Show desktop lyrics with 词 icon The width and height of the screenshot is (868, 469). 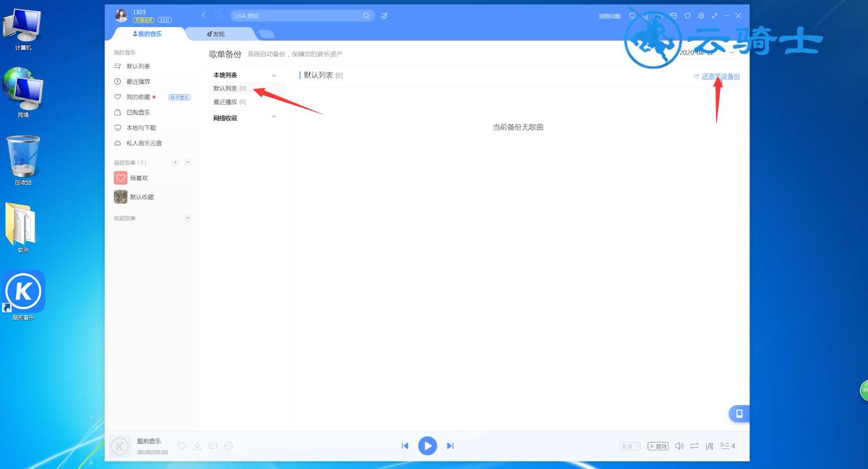point(709,446)
